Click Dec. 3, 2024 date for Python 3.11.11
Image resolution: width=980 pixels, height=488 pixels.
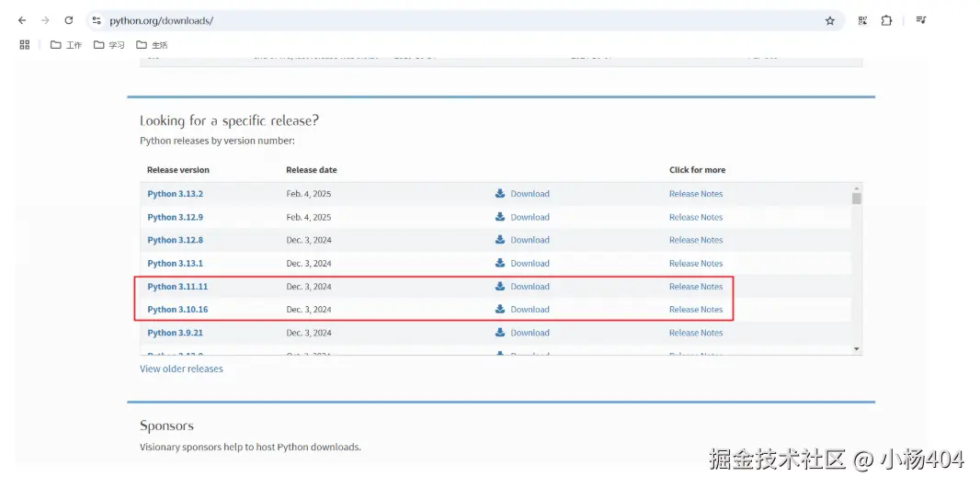(309, 286)
